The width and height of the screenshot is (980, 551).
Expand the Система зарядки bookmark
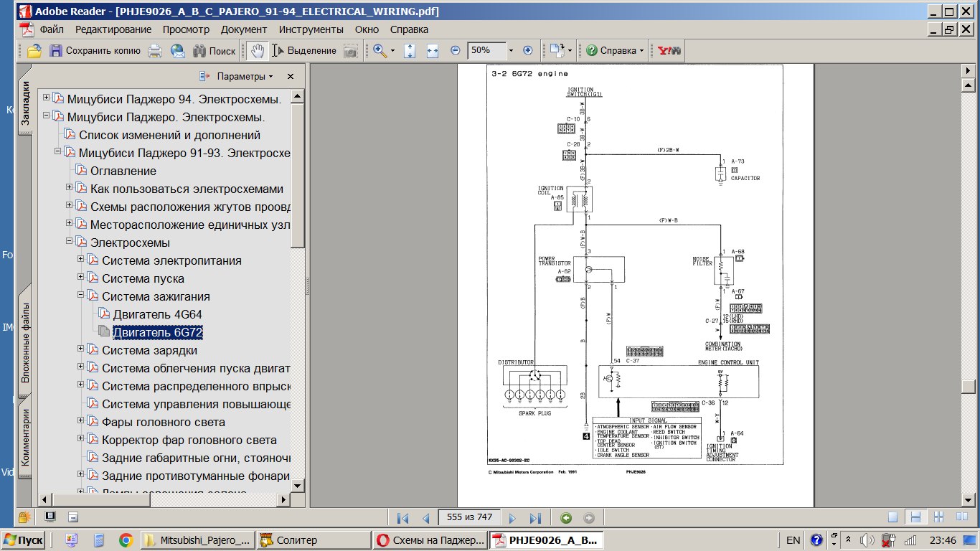[81, 349]
